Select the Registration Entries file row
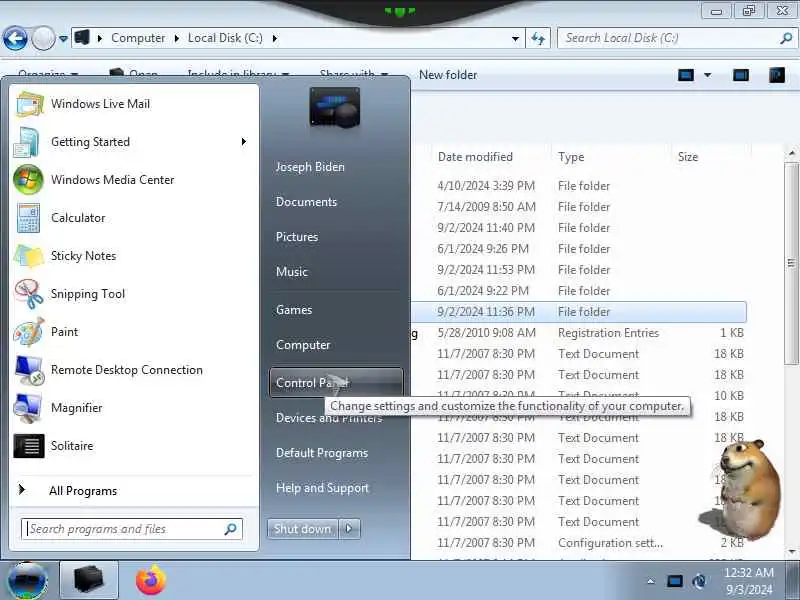 click(x=579, y=333)
